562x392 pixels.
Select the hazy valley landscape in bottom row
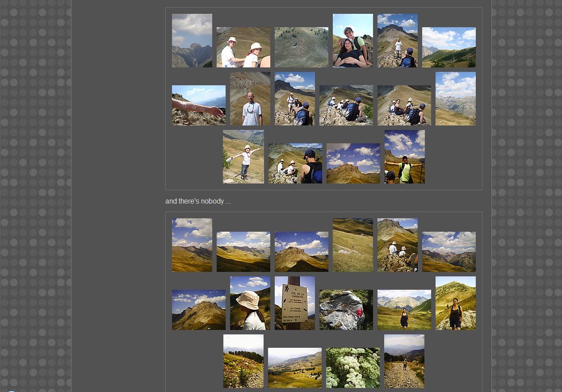click(x=294, y=368)
